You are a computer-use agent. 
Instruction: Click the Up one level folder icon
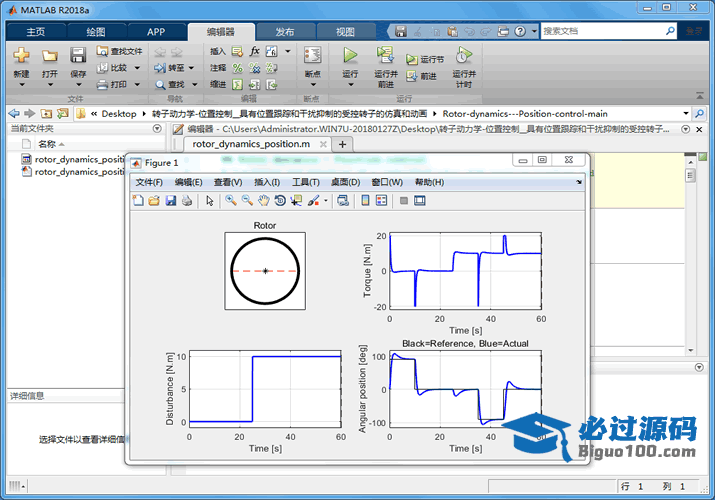(46, 113)
